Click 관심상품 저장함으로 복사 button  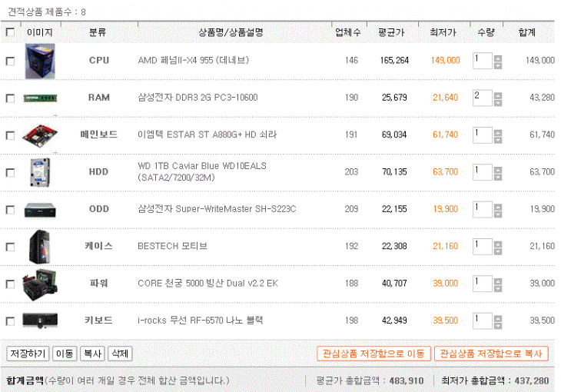491,354
